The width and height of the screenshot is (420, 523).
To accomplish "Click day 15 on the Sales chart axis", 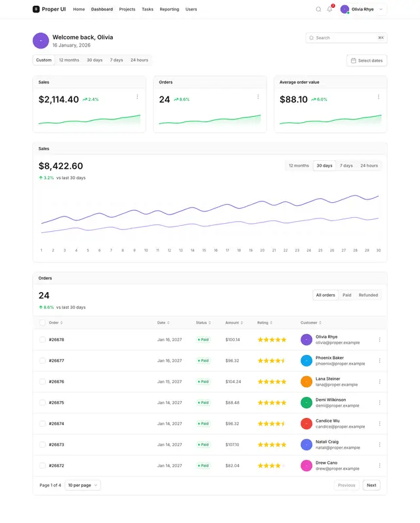I will (204, 250).
